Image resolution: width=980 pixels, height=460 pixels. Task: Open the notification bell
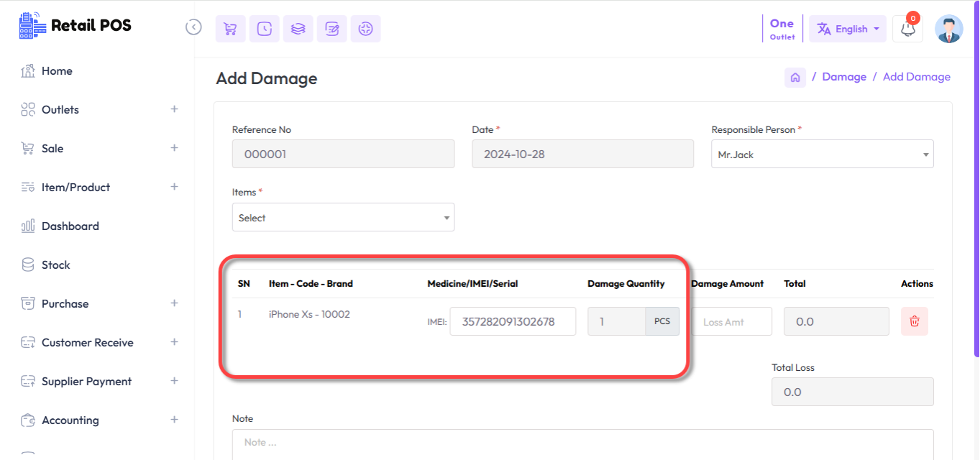coord(907,29)
